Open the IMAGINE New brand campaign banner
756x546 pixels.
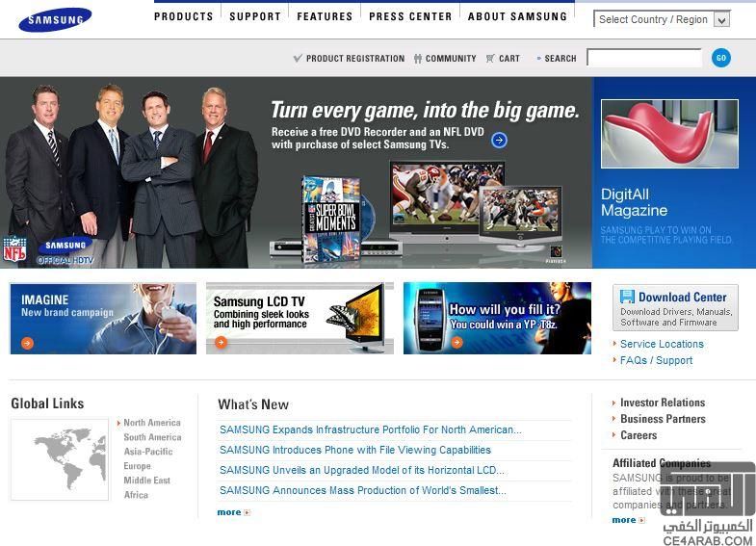pyautogui.click(x=103, y=318)
